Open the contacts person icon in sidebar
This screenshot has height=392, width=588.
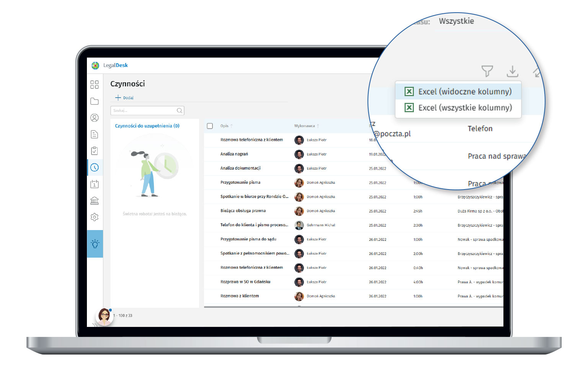point(95,118)
